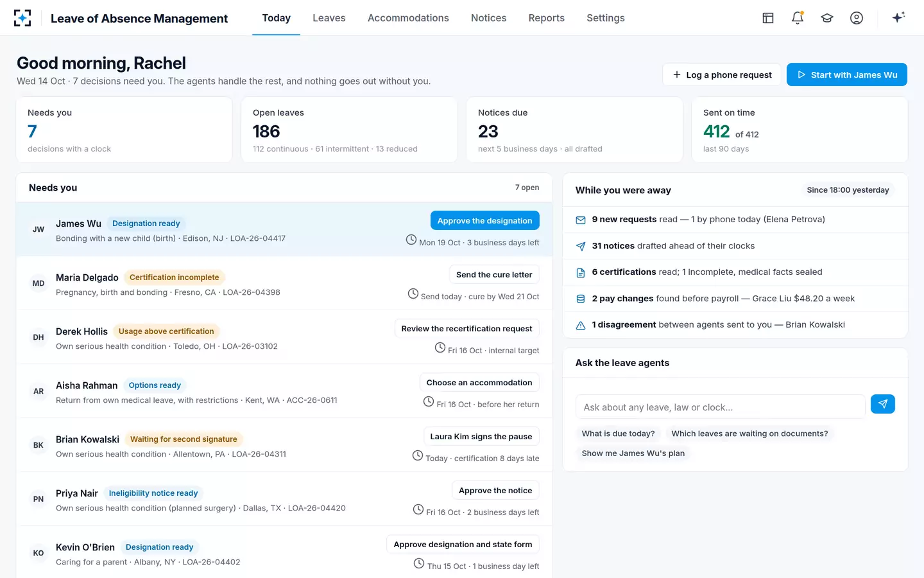Select the 'What is due today?' suggestion
This screenshot has width=924, height=578.
pyautogui.click(x=618, y=433)
